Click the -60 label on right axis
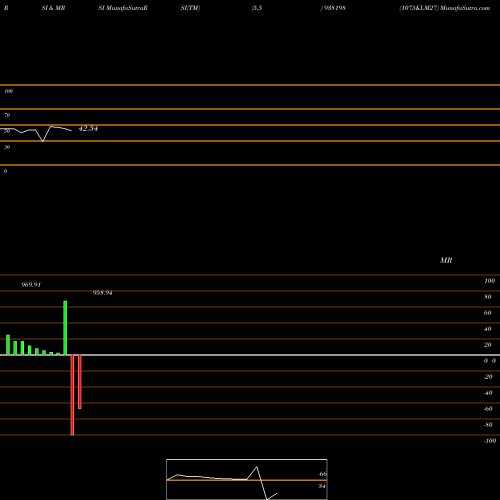Viewport: 500px width, 500px height. point(488,409)
